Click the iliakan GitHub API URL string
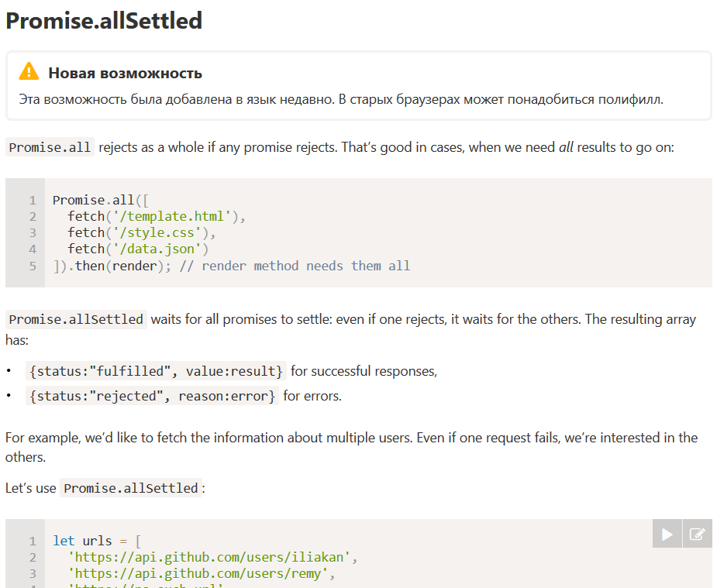 pyautogui.click(x=209, y=557)
